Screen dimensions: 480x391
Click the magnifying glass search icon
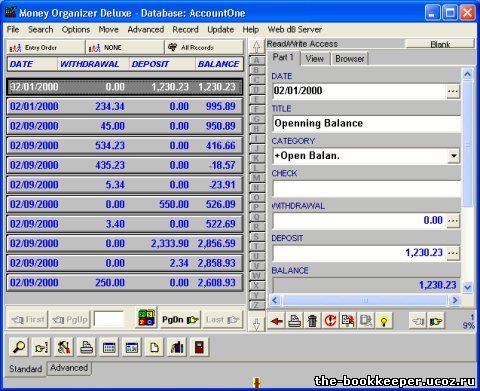(x=19, y=347)
